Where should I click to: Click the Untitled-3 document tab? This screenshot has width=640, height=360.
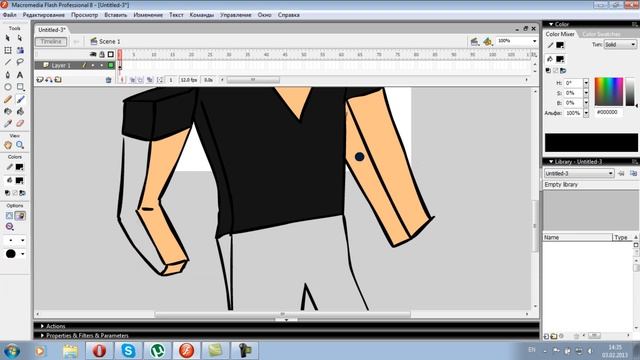point(51,30)
